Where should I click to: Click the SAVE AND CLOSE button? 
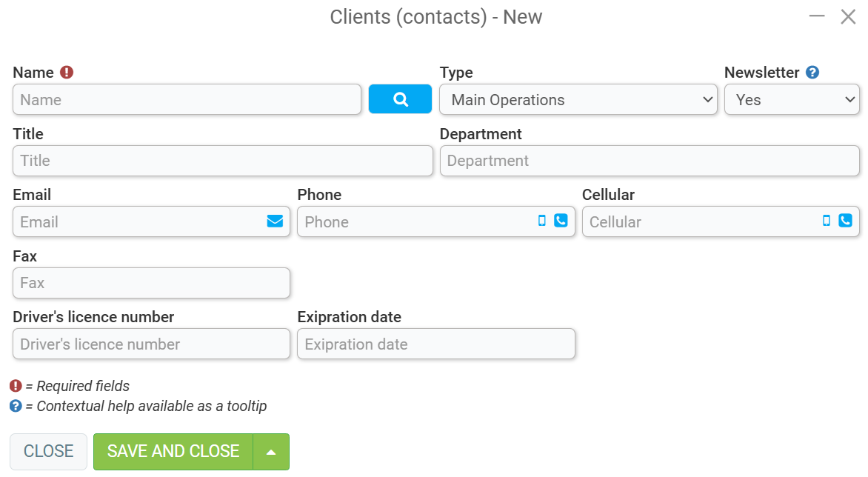click(x=173, y=452)
